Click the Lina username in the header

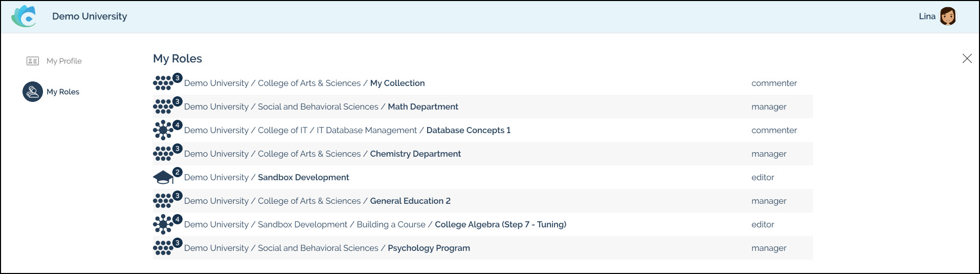tap(927, 16)
